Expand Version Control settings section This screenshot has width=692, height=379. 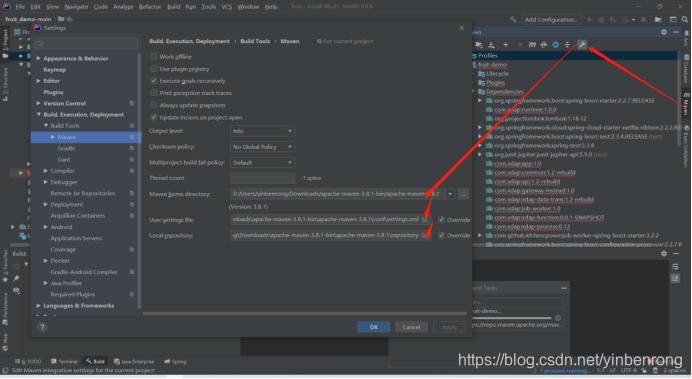pos(39,103)
